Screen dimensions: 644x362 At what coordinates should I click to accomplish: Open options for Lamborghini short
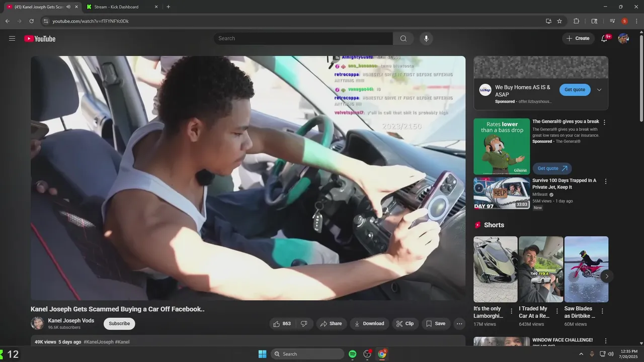(511, 311)
